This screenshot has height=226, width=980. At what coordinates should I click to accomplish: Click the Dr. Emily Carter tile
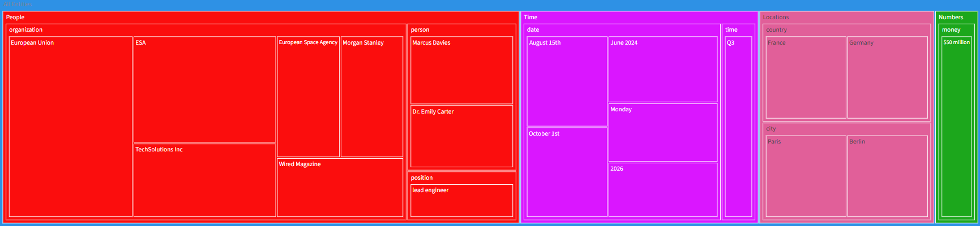(x=462, y=136)
